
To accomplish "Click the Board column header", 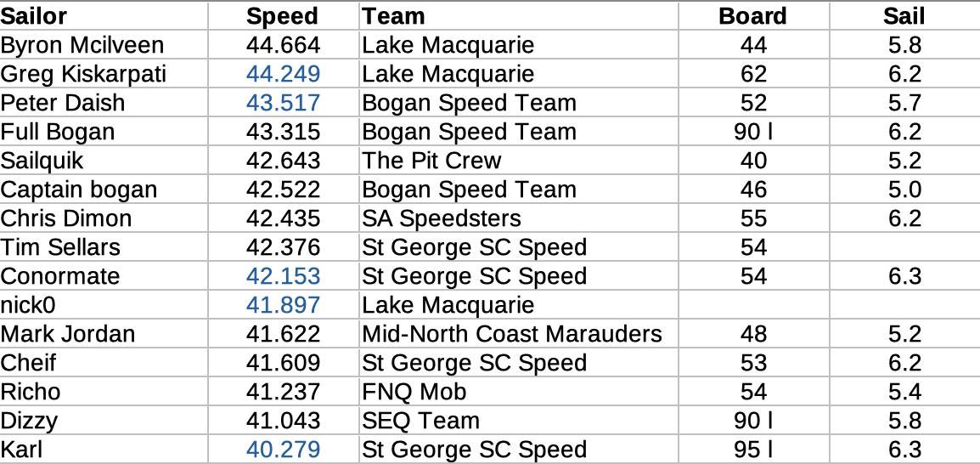I will tap(752, 16).
